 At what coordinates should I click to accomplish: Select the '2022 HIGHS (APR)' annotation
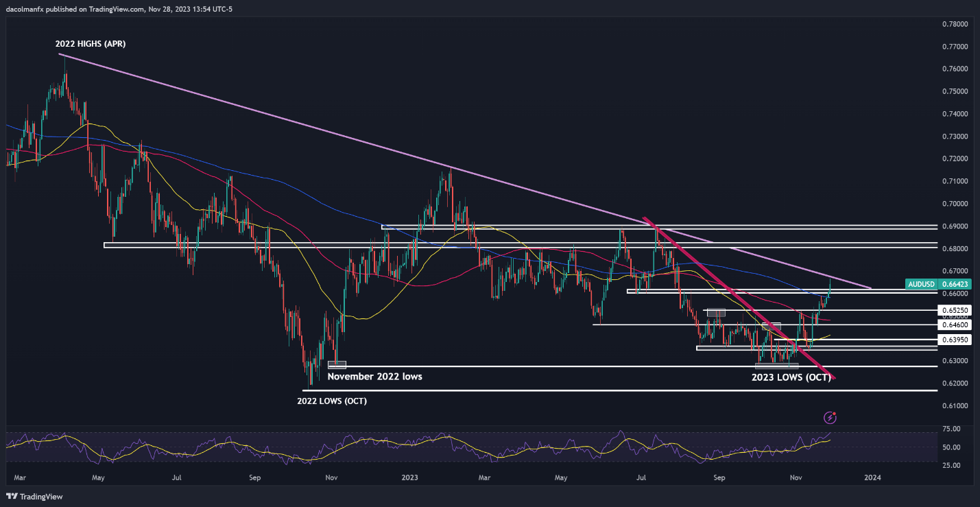pyautogui.click(x=91, y=44)
